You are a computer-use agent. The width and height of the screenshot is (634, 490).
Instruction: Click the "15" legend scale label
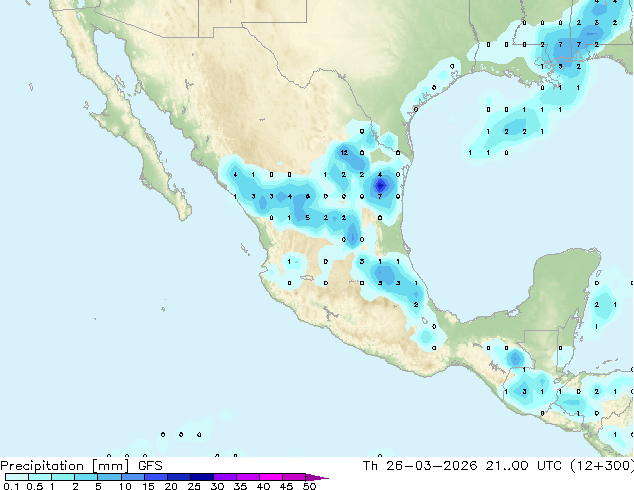148,486
